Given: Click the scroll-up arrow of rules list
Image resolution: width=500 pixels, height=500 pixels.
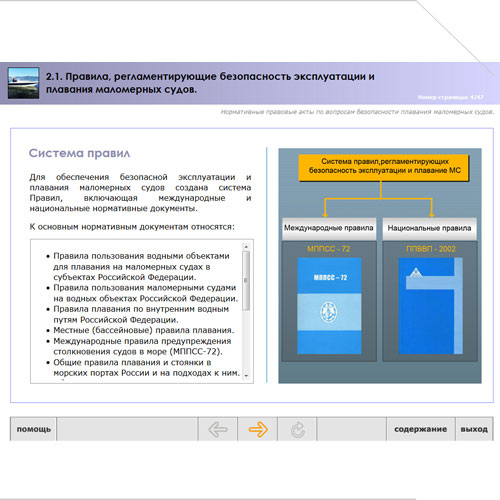Looking at the screenshot, I should tap(246, 247).
